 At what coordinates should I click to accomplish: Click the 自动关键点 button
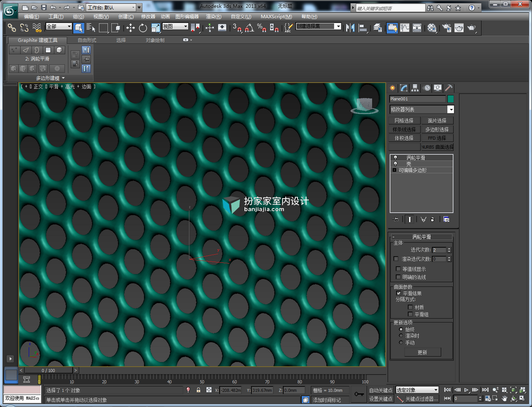[381, 390]
